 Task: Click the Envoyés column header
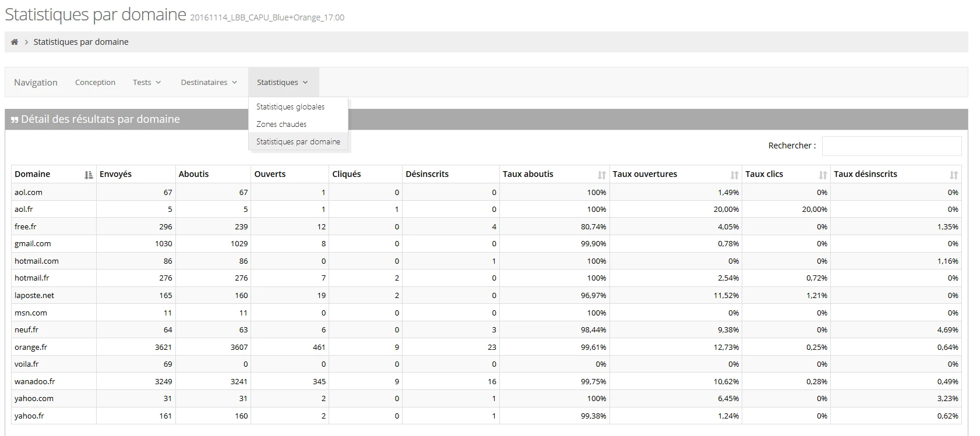115,174
